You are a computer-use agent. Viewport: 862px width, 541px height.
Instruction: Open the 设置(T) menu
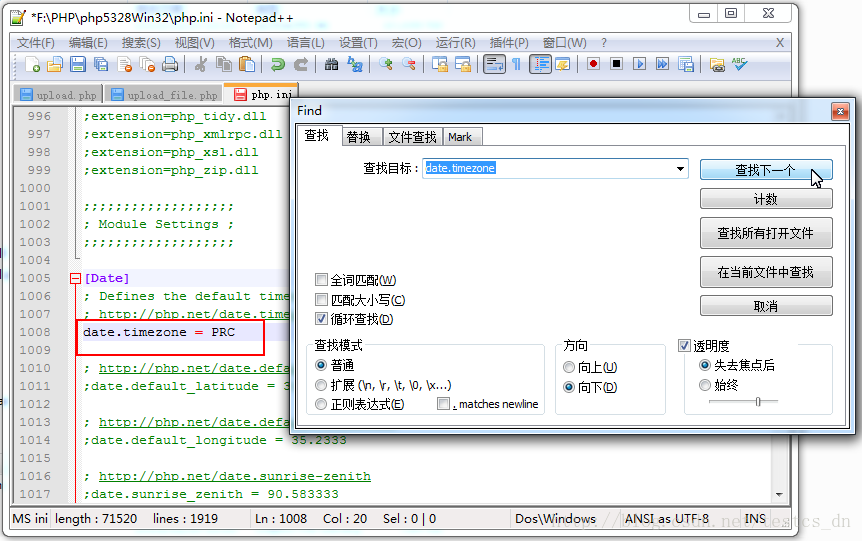pyautogui.click(x=358, y=43)
